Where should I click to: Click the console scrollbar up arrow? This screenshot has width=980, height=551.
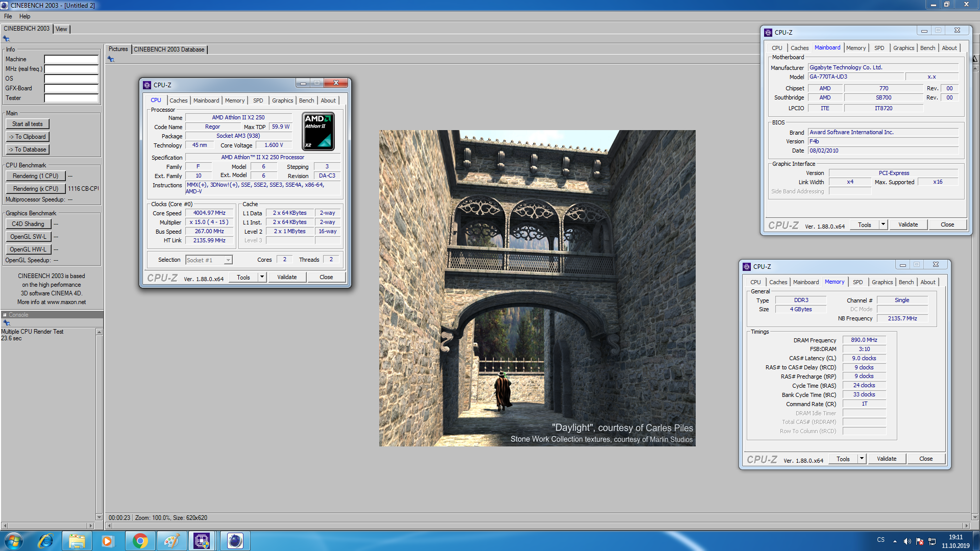(x=99, y=332)
